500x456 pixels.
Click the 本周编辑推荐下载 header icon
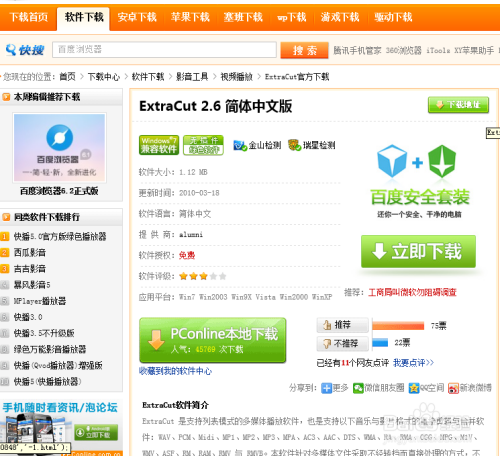pyautogui.click(x=6, y=97)
